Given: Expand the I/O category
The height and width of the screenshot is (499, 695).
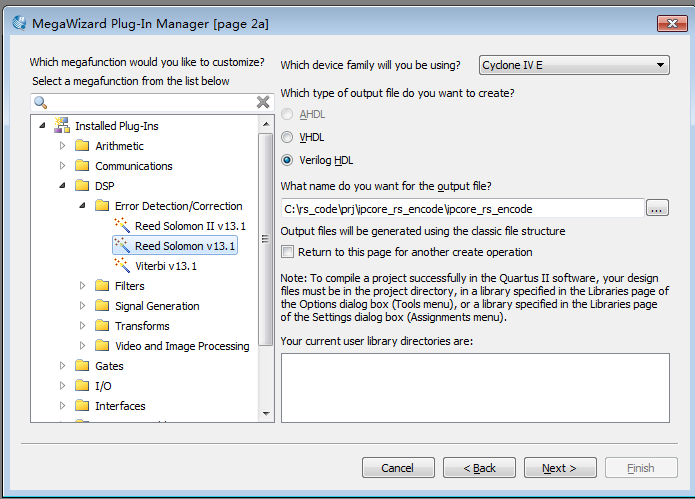Looking at the screenshot, I should pyautogui.click(x=62, y=385).
